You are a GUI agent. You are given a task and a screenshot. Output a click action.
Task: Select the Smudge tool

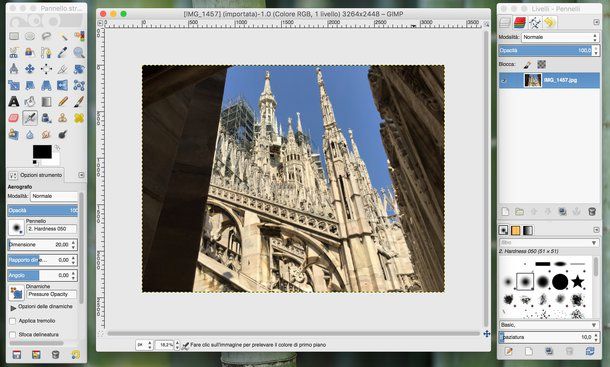click(x=46, y=135)
